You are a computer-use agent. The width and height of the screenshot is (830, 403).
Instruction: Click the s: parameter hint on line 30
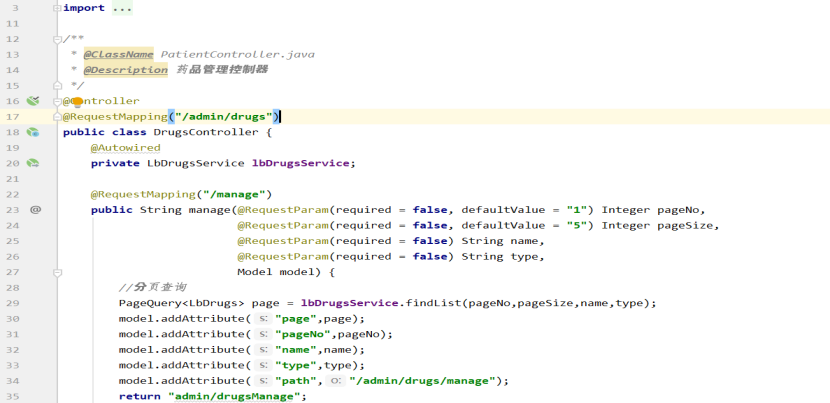263,319
